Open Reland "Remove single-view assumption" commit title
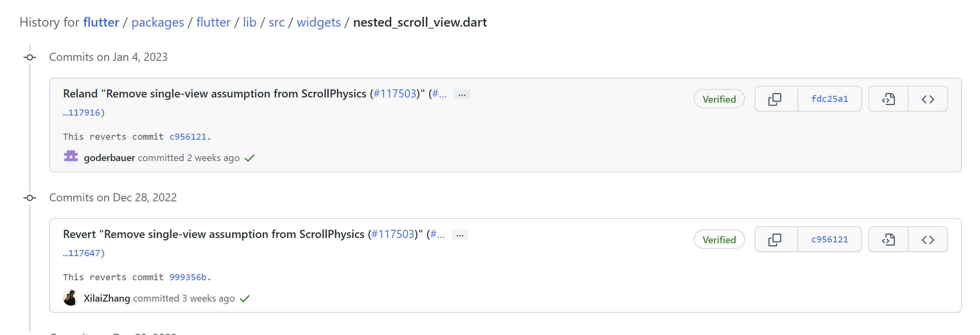980x335 pixels. tap(215, 94)
